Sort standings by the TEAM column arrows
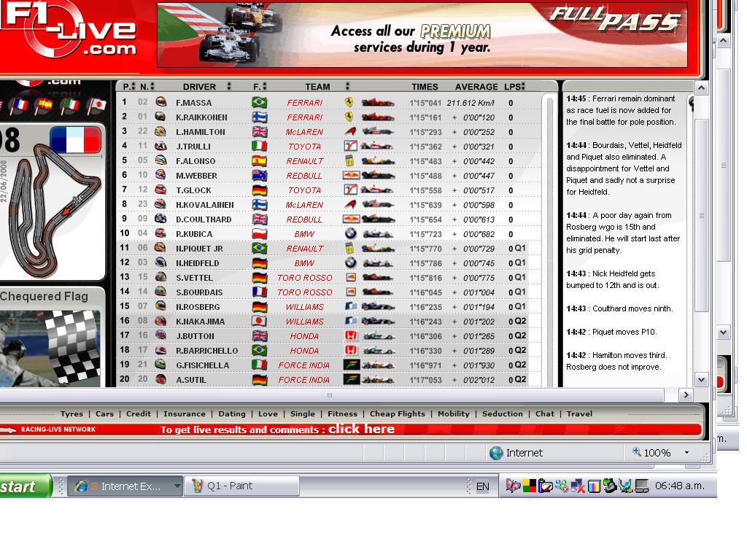The width and height of the screenshot is (747, 560). [x=347, y=87]
